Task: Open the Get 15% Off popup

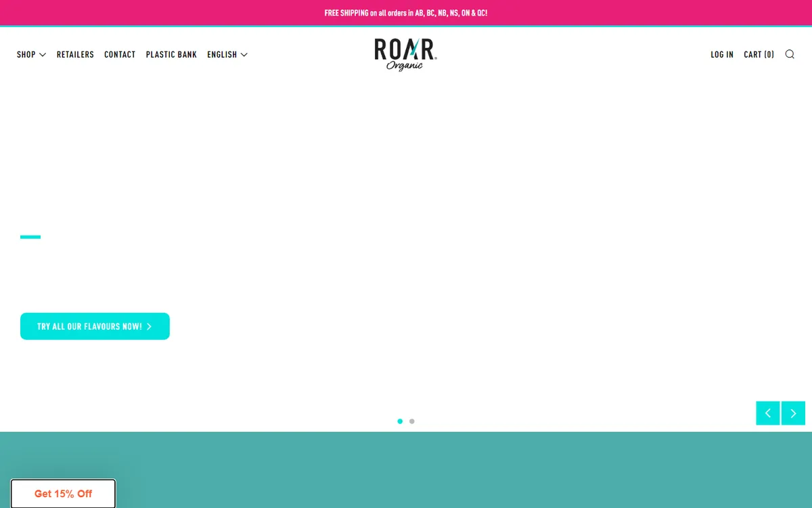Action: (63, 494)
